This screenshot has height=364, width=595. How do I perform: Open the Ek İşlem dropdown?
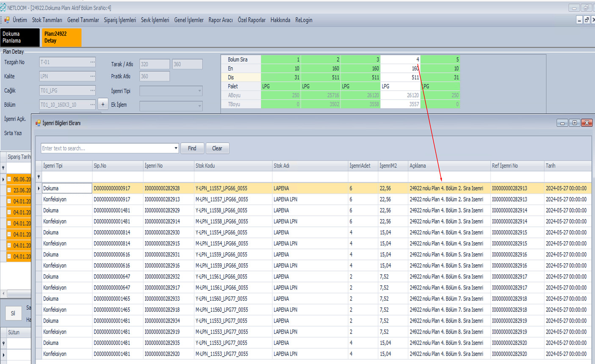(x=199, y=105)
